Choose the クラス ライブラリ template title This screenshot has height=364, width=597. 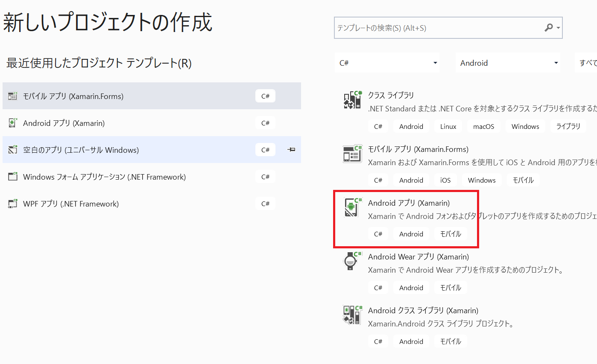(x=391, y=95)
